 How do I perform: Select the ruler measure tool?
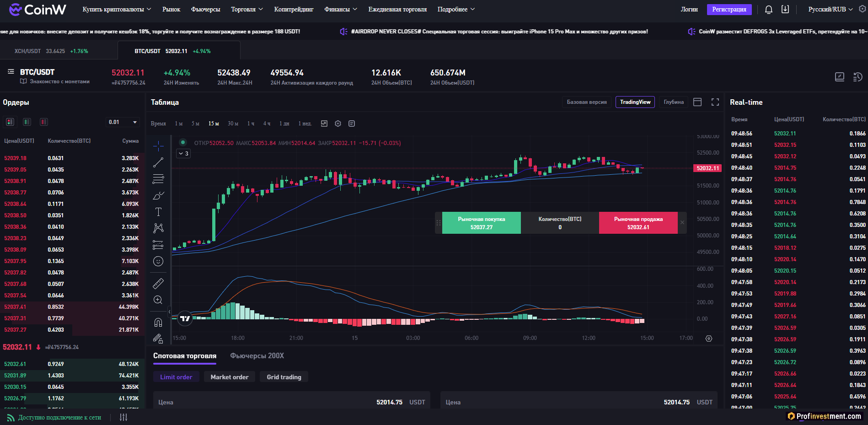158,284
